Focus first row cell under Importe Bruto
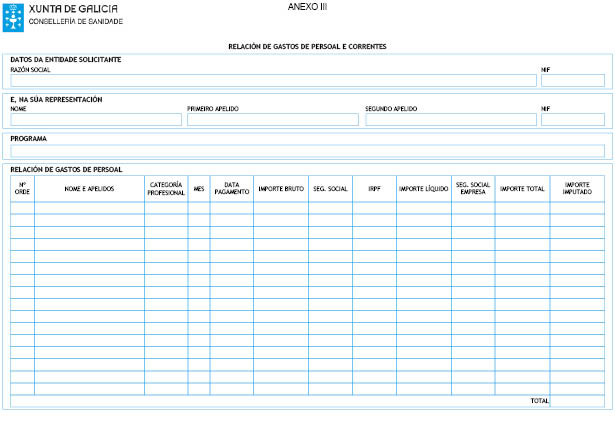 point(280,208)
